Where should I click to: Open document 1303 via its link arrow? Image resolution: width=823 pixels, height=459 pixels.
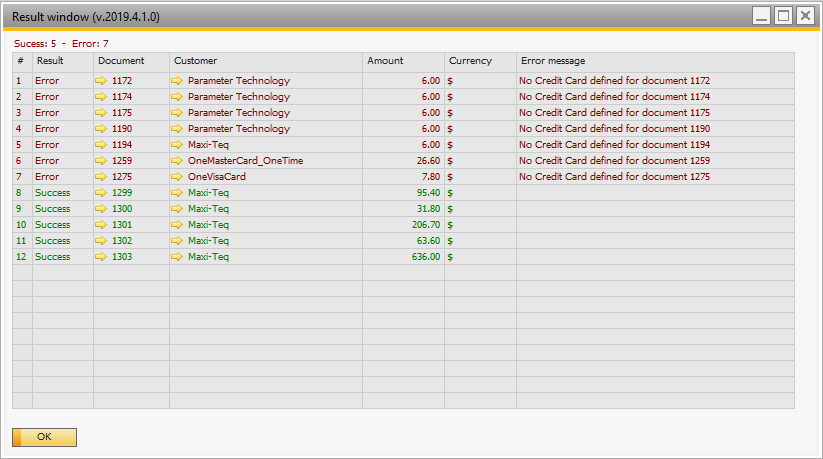(101, 257)
